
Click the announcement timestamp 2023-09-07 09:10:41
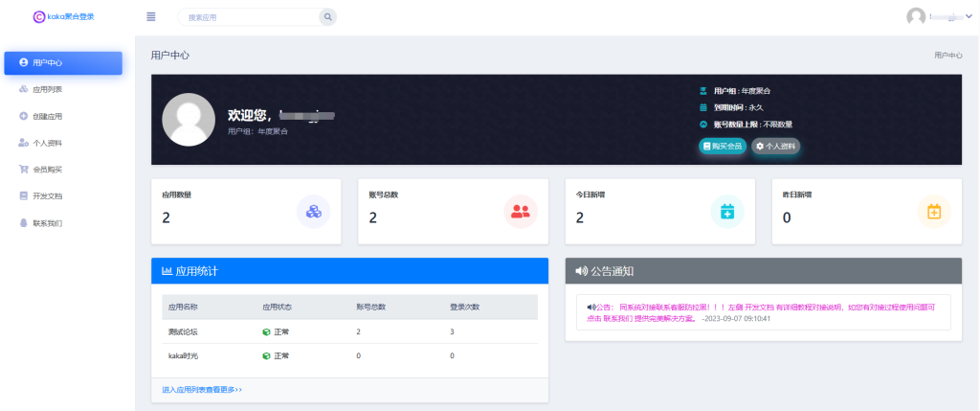pyautogui.click(x=736, y=318)
